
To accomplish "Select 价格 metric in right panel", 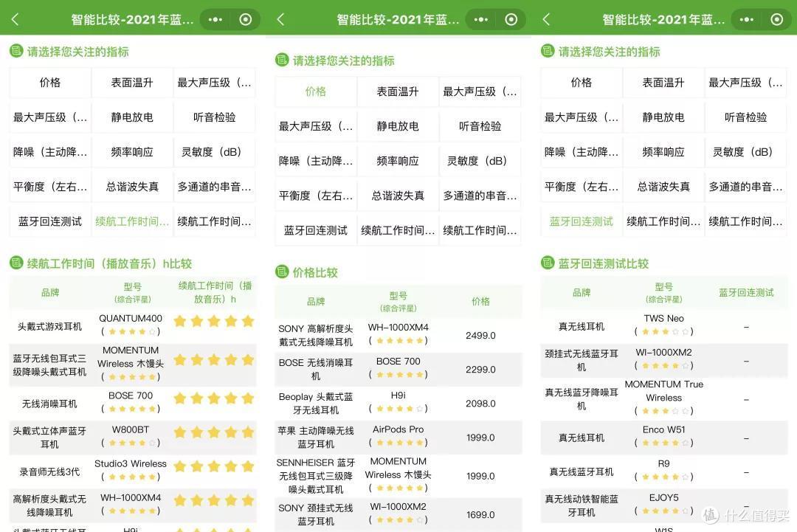I will pos(582,83).
